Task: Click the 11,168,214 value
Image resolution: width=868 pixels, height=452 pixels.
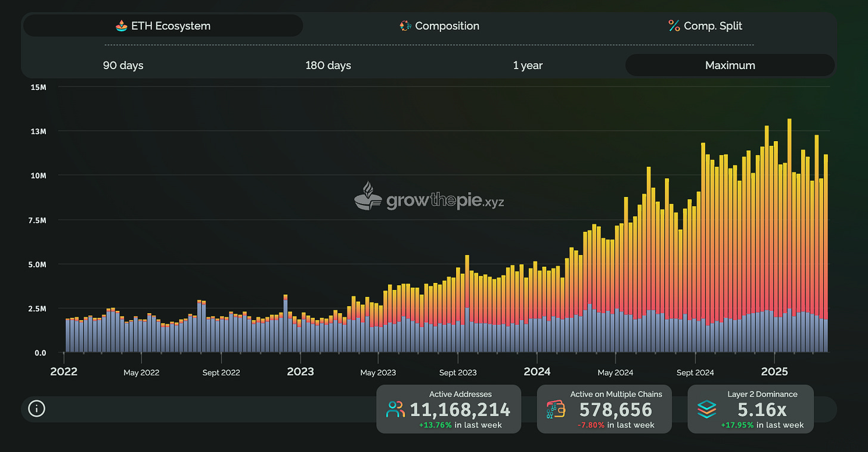Action: coord(460,410)
